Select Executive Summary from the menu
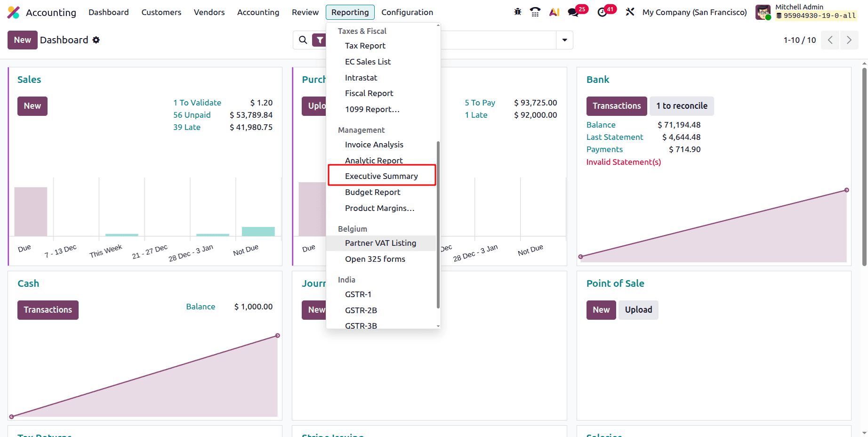Image resolution: width=868 pixels, height=437 pixels. 381,176
